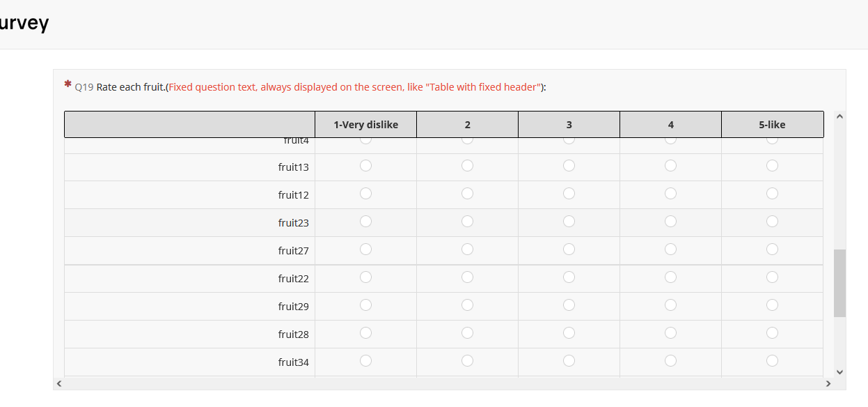Click the 5-like column header

[x=772, y=125]
